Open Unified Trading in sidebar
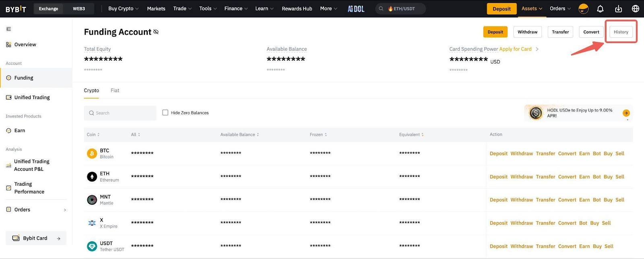This screenshot has width=644, height=259. 32,97
